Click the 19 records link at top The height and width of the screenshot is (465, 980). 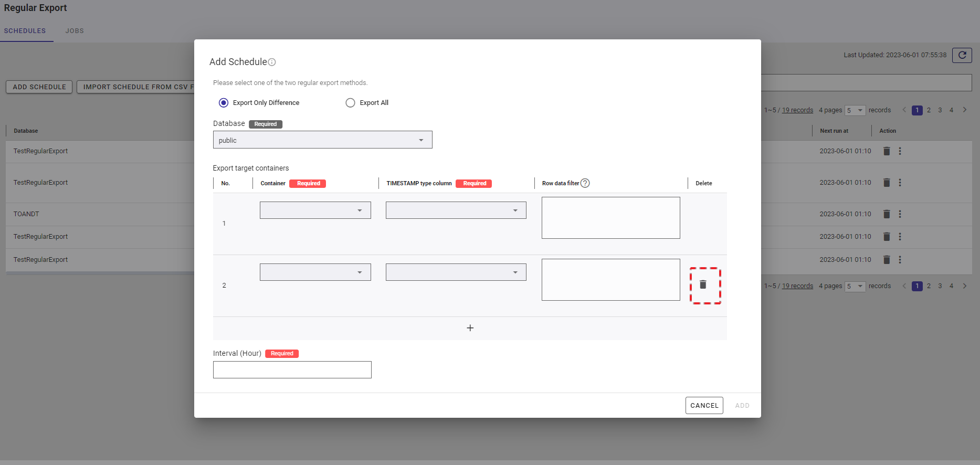coord(797,110)
